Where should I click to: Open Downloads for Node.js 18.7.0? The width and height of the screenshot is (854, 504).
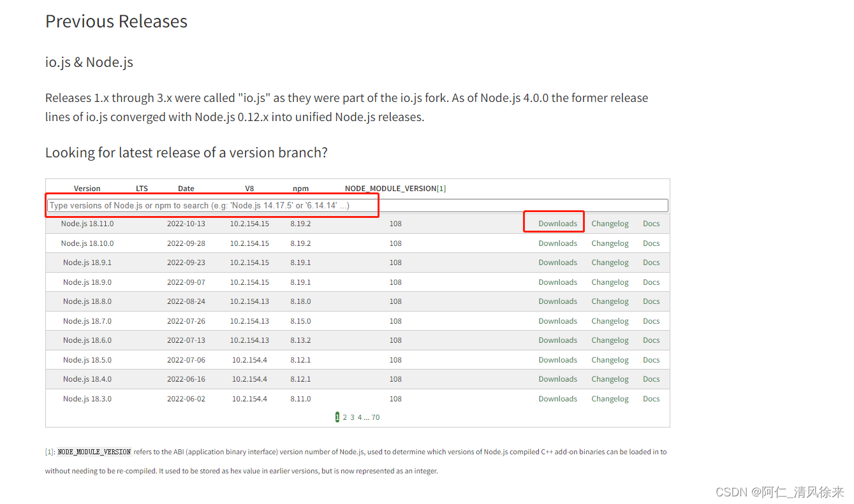[x=557, y=321]
